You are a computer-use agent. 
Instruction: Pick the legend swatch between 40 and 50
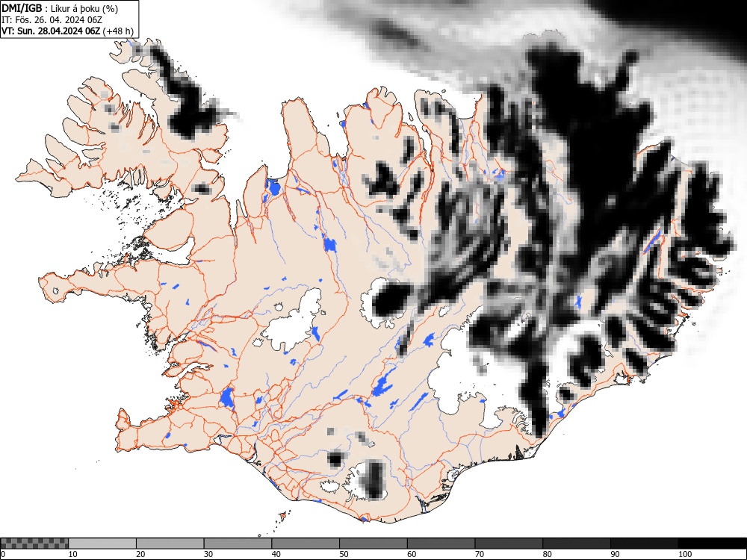306,544
